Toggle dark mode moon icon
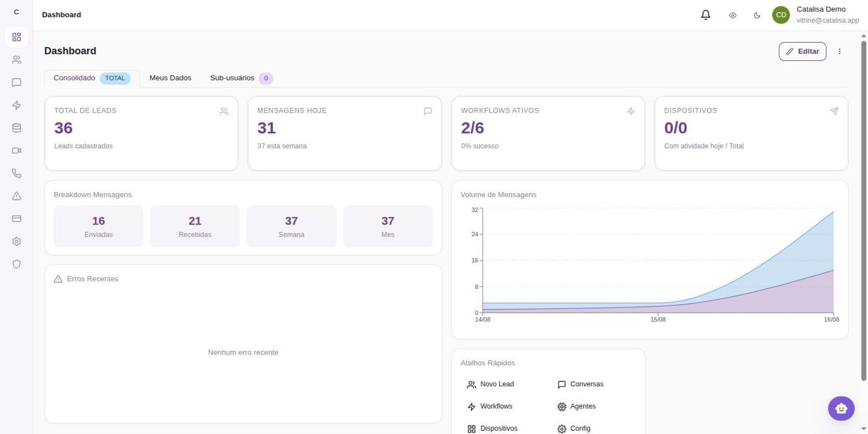The image size is (868, 434). (757, 15)
